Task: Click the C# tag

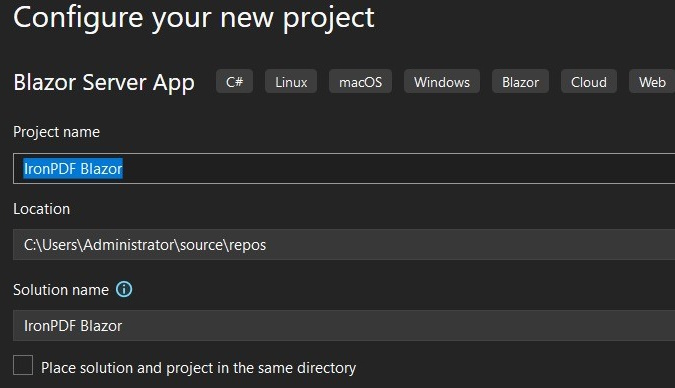Action: click(235, 81)
